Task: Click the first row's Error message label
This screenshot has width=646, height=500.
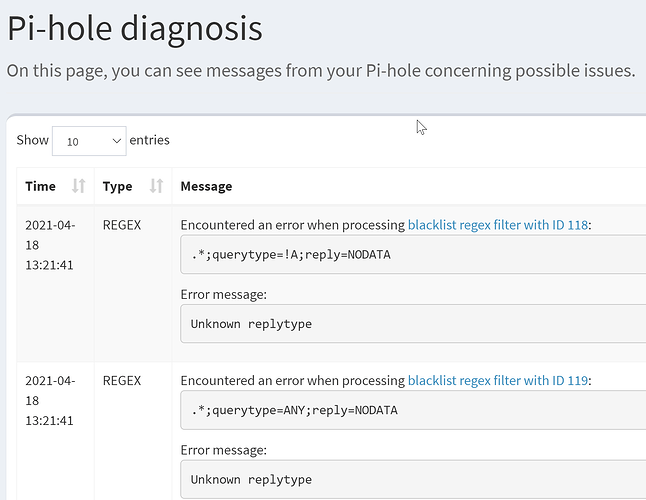Action: click(x=223, y=294)
